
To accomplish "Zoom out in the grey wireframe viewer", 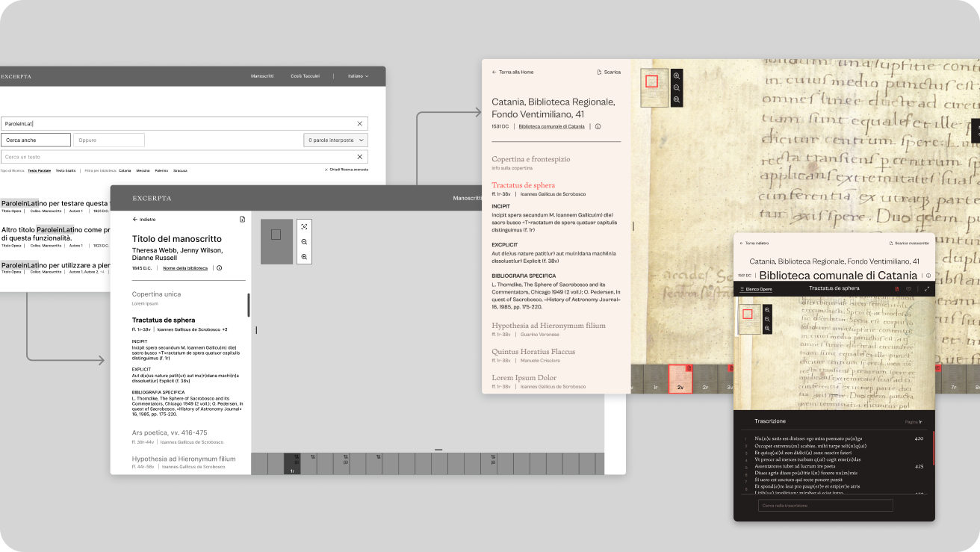I will [x=304, y=242].
